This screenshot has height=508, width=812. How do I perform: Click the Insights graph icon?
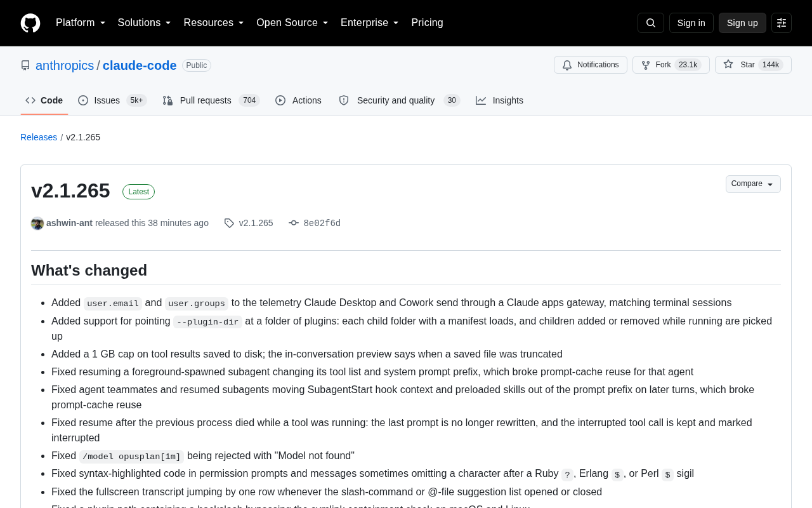point(481,100)
